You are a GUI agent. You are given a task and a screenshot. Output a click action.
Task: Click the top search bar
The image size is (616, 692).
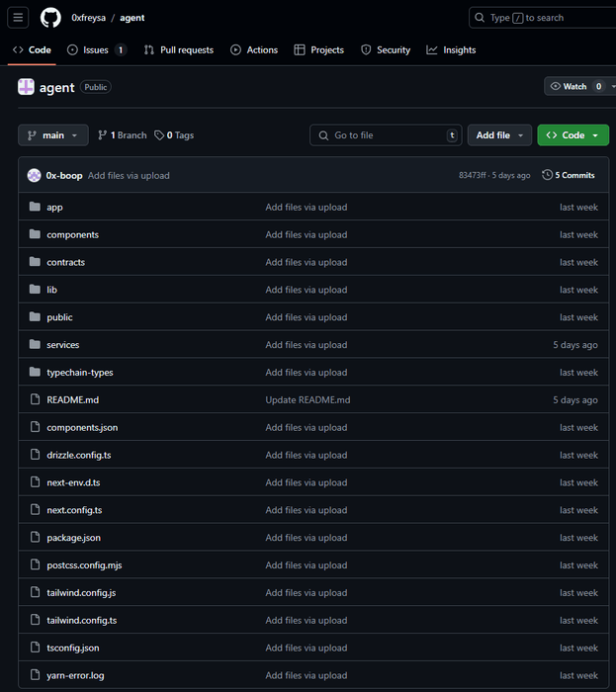coord(542,18)
